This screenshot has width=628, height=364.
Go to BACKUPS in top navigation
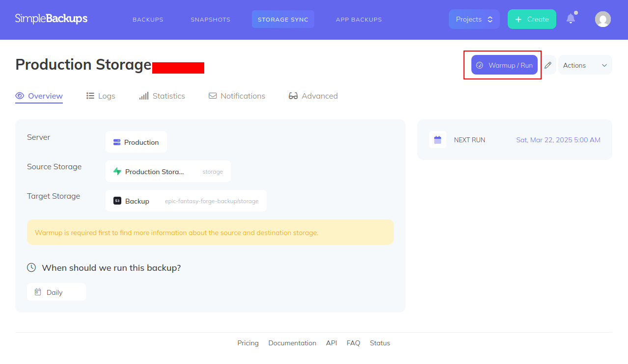(148, 20)
